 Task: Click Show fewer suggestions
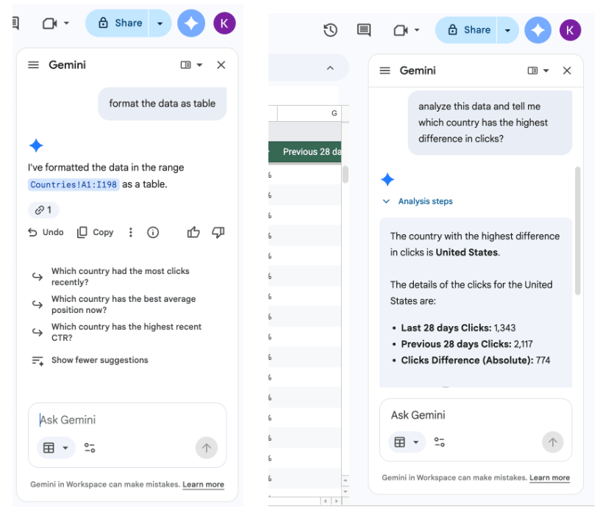(x=90, y=360)
